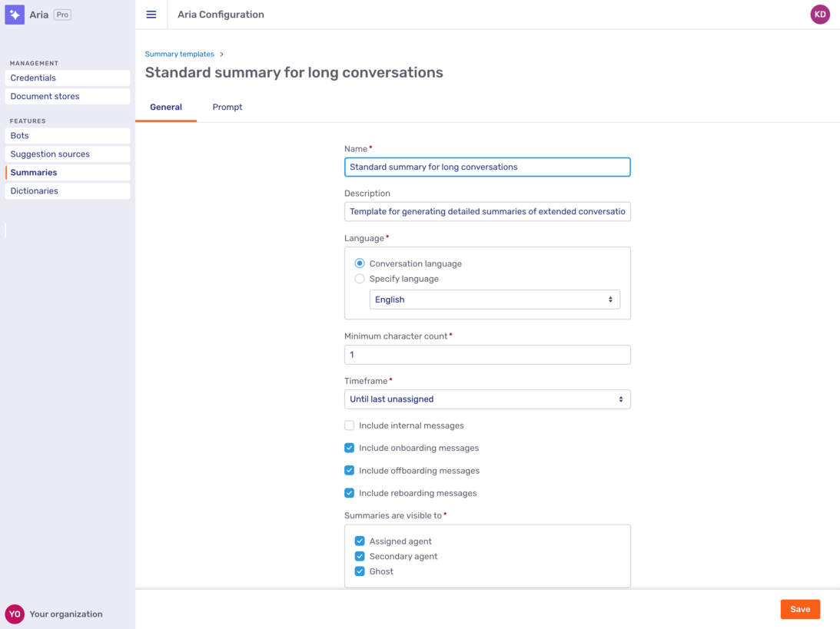Switch to the Prompt tab
840x629 pixels.
click(x=227, y=108)
